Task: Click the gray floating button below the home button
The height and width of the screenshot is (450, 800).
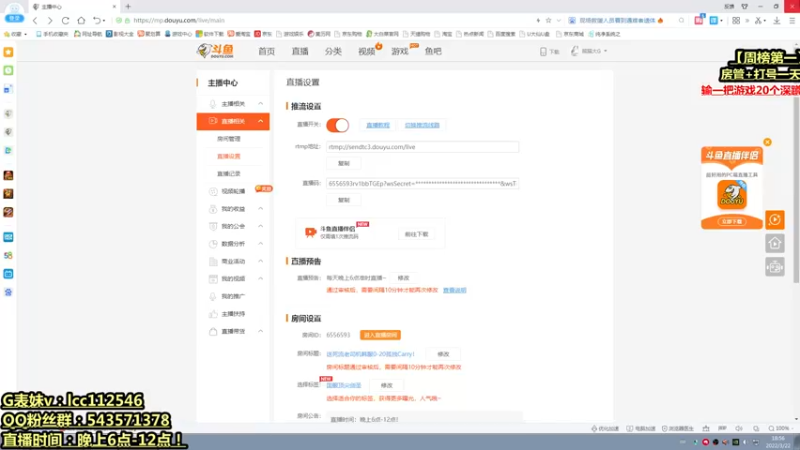Action: 774,267
